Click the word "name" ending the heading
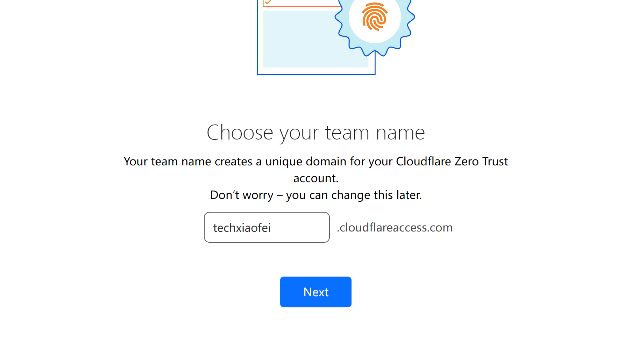Image resolution: width=631 pixels, height=364 pixels. pyautogui.click(x=400, y=133)
